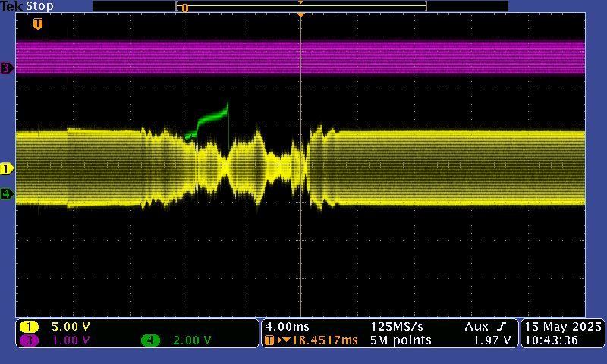
Task: Click the record view overview bar
Action: [300, 6]
